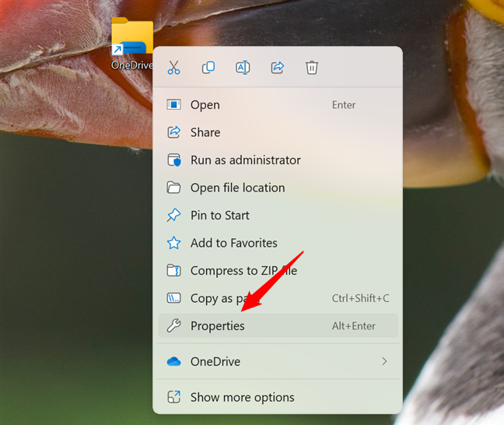Select Add to Favorites
The height and width of the screenshot is (425, 504).
tap(278, 243)
